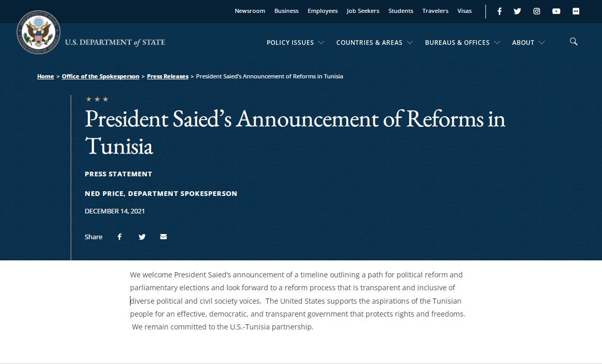Viewport: 602px width, 364px height.
Task: Open the Job Seekers menu item
Action: point(363,11)
